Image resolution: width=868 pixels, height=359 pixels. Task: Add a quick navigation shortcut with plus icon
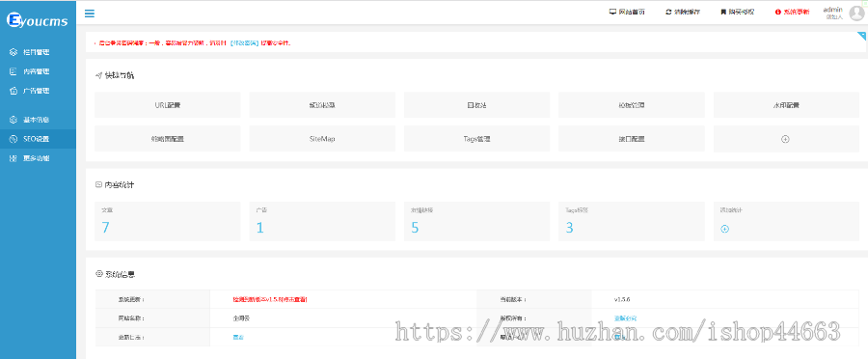point(785,139)
